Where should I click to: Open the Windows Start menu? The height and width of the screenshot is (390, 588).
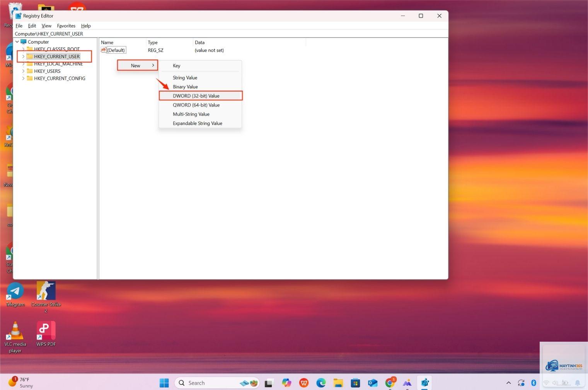164,383
